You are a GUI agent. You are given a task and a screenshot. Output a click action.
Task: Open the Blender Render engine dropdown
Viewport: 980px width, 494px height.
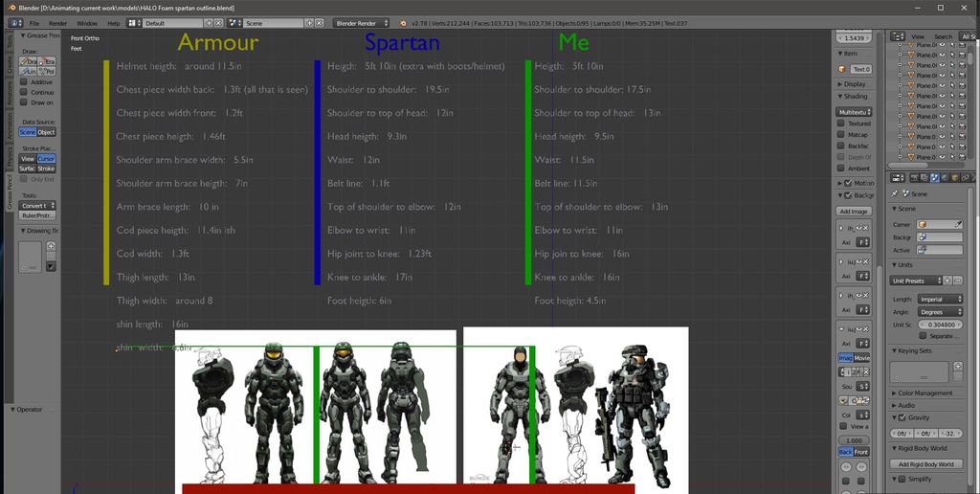tap(361, 23)
